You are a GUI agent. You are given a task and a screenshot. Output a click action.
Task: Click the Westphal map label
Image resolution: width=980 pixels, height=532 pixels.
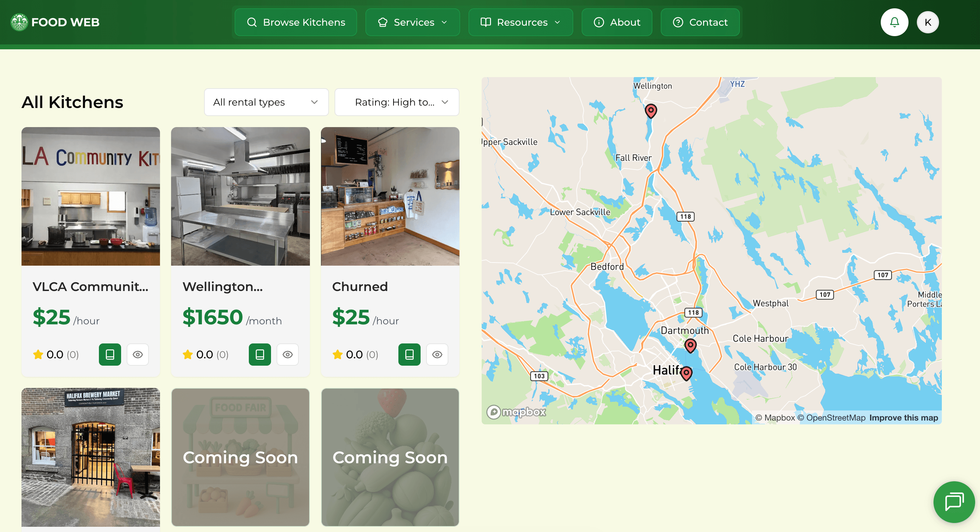(x=770, y=303)
